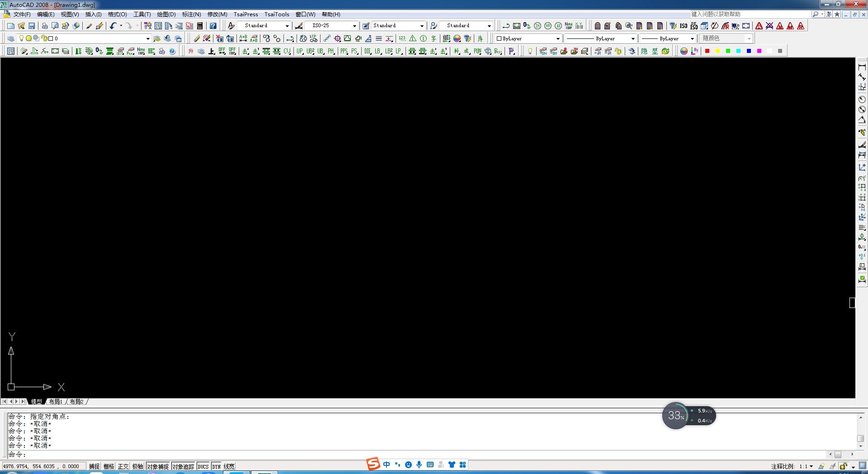
Task: Switch to the 布局1 layout tab
Action: coord(56,402)
